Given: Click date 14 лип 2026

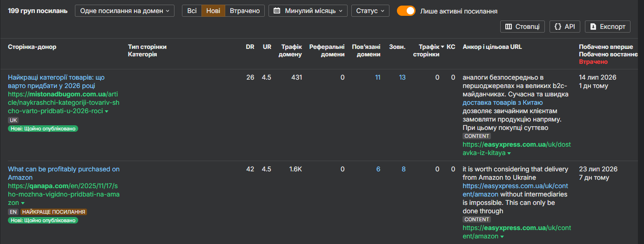Looking at the screenshot, I should pyautogui.click(x=598, y=77).
